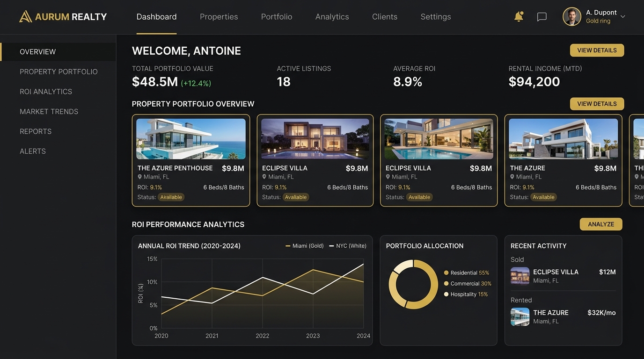Open the Eclipse Villa night-time photo
The width and height of the screenshot is (644, 359).
pyautogui.click(x=315, y=139)
